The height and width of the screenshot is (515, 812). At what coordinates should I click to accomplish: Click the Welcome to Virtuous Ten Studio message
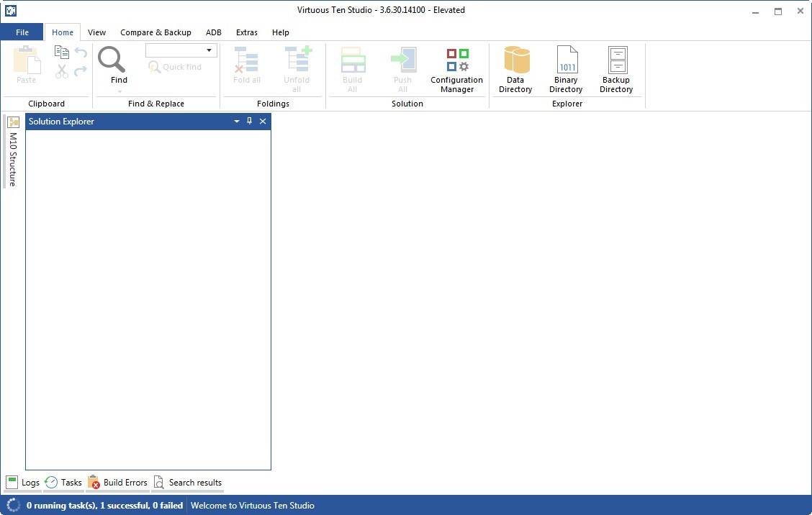point(253,506)
